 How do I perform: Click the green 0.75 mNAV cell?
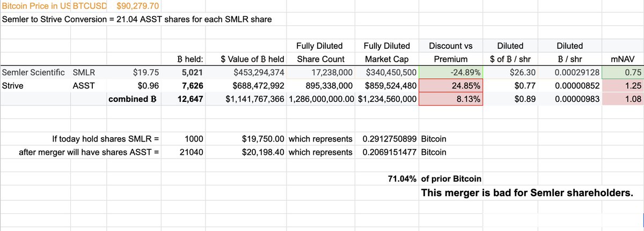pyautogui.click(x=623, y=72)
